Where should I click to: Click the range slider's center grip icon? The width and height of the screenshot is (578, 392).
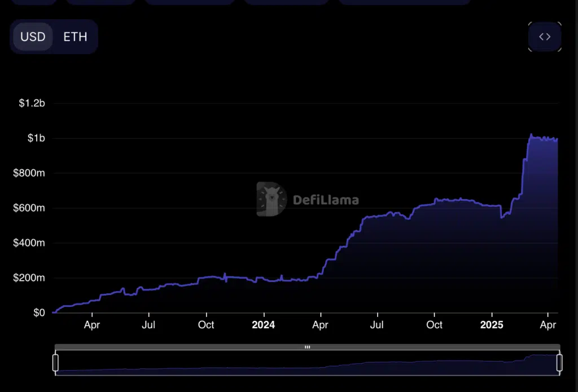(x=307, y=347)
